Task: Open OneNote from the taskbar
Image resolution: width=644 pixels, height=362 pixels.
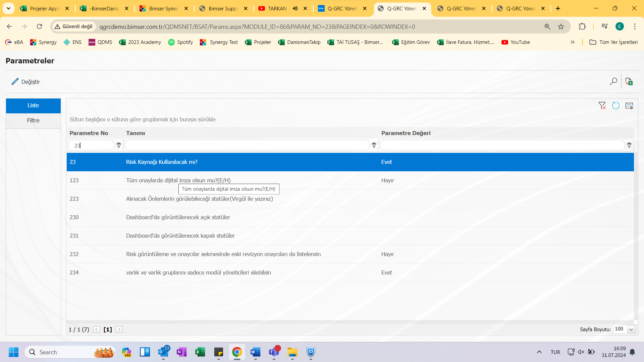Action: pos(181,352)
